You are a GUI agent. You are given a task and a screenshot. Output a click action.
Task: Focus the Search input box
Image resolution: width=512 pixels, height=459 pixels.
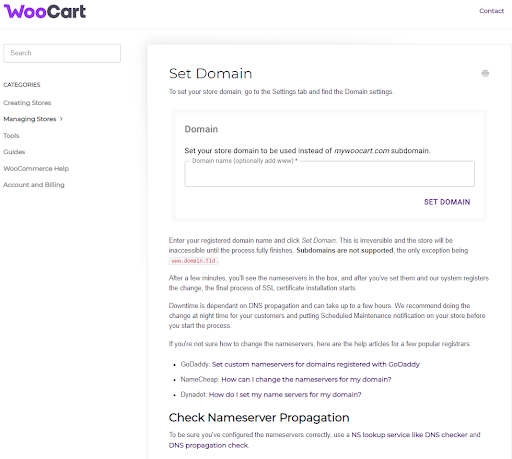click(x=62, y=53)
